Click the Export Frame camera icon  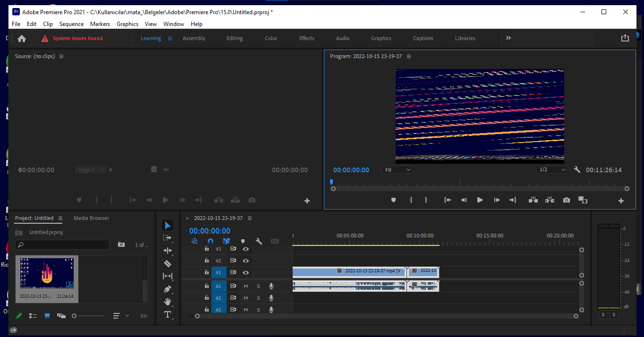pyautogui.click(x=566, y=200)
